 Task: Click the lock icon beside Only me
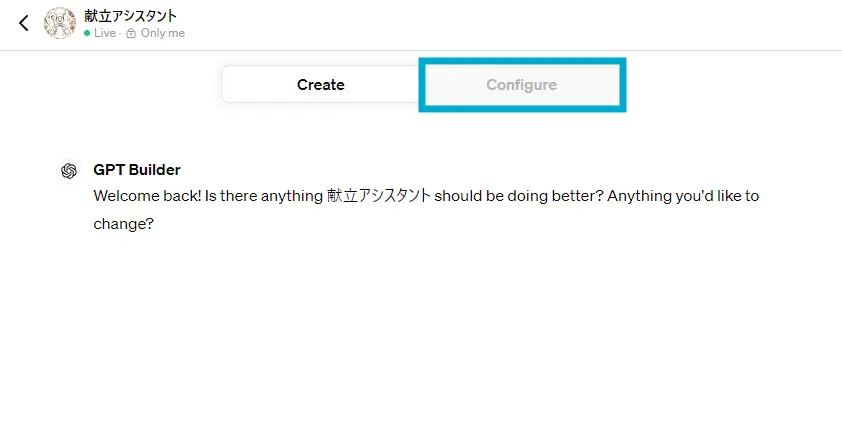coord(131,33)
